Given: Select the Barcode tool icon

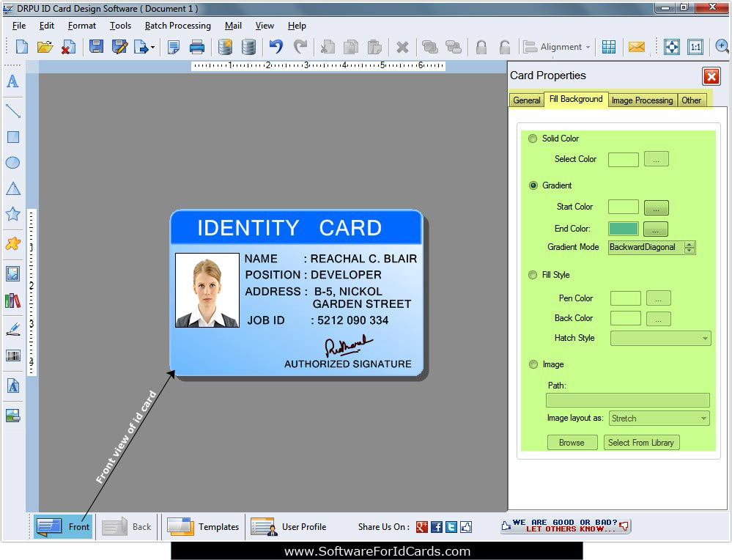Looking at the screenshot, I should [13, 356].
